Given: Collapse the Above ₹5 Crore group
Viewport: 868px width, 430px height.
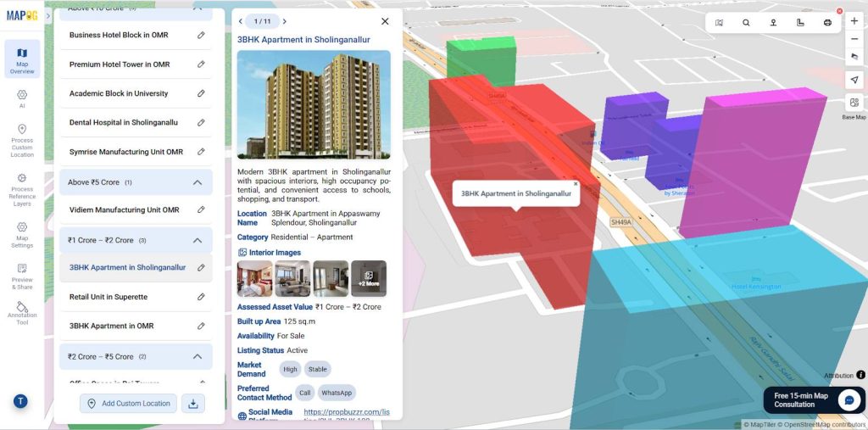Looking at the screenshot, I should [197, 182].
